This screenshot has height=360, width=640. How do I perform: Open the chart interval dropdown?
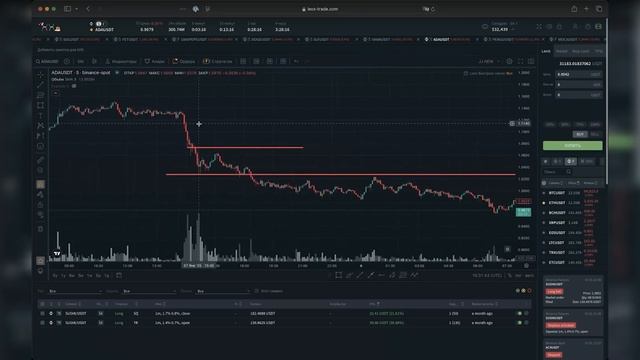[x=81, y=61]
